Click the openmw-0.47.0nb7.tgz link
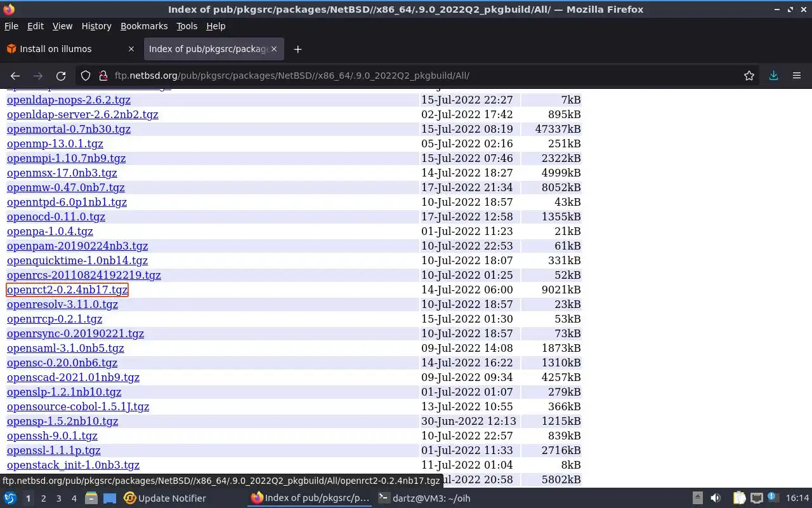The image size is (812, 508). click(x=65, y=187)
